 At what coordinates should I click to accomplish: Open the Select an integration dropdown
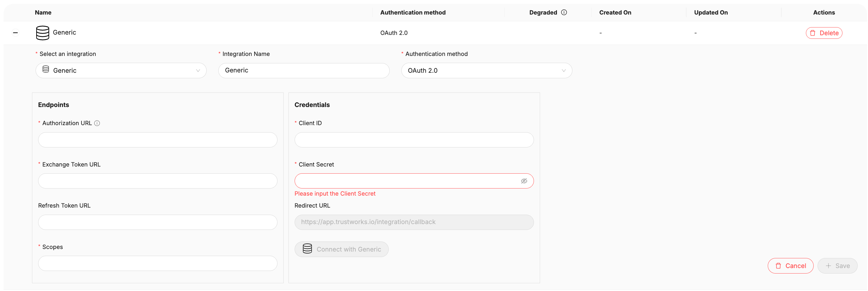[121, 70]
